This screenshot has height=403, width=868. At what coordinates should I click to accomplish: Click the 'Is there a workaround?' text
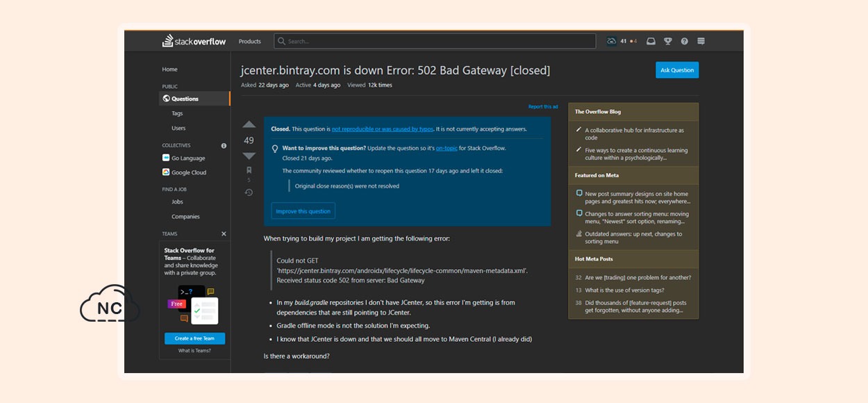point(297,356)
